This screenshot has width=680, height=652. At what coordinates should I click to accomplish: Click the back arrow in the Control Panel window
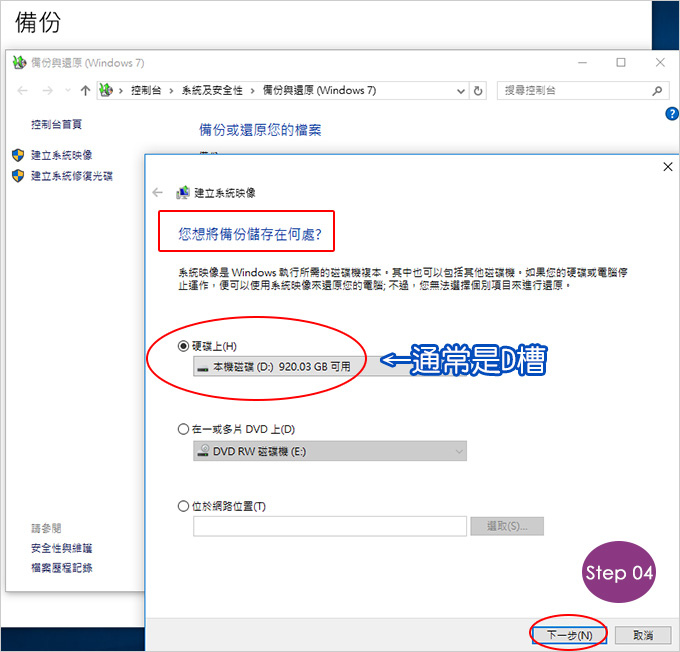pos(23,91)
